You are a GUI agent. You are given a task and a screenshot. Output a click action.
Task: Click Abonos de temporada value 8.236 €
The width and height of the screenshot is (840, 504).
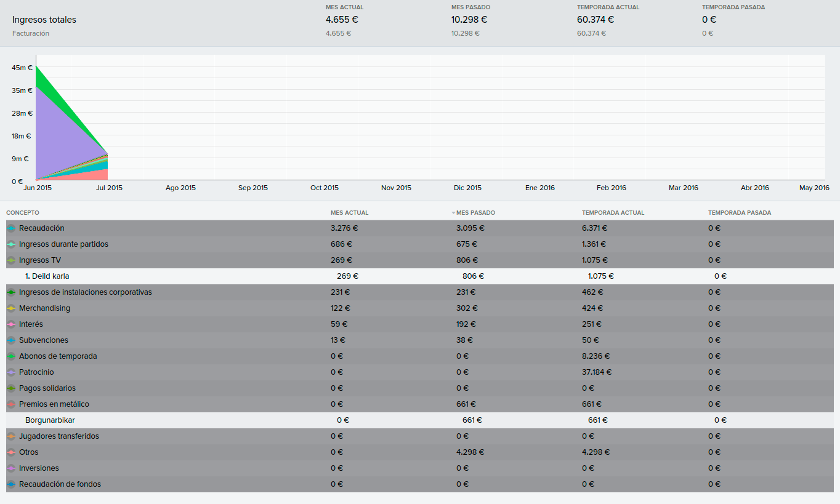596,356
